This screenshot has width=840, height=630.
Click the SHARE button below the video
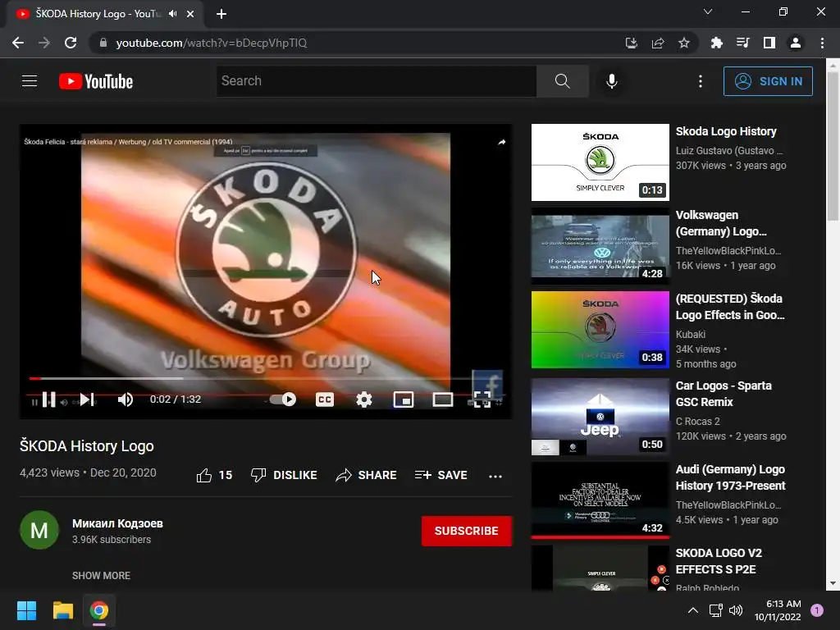click(x=367, y=475)
